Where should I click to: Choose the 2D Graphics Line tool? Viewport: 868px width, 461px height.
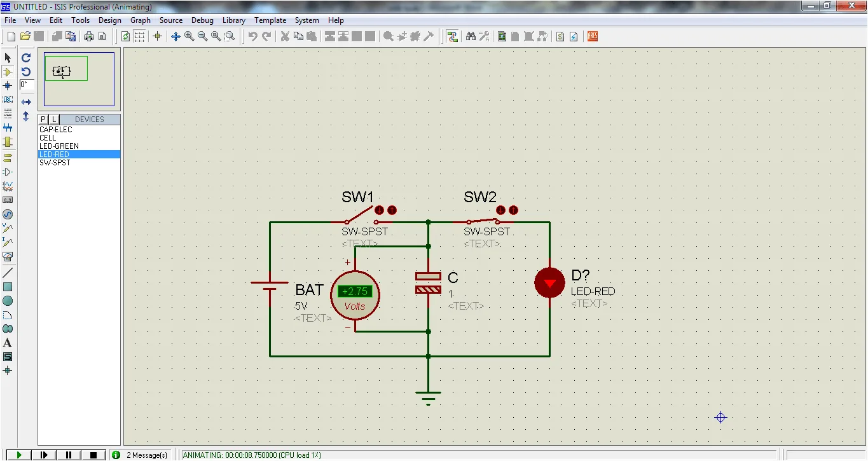pyautogui.click(x=8, y=273)
